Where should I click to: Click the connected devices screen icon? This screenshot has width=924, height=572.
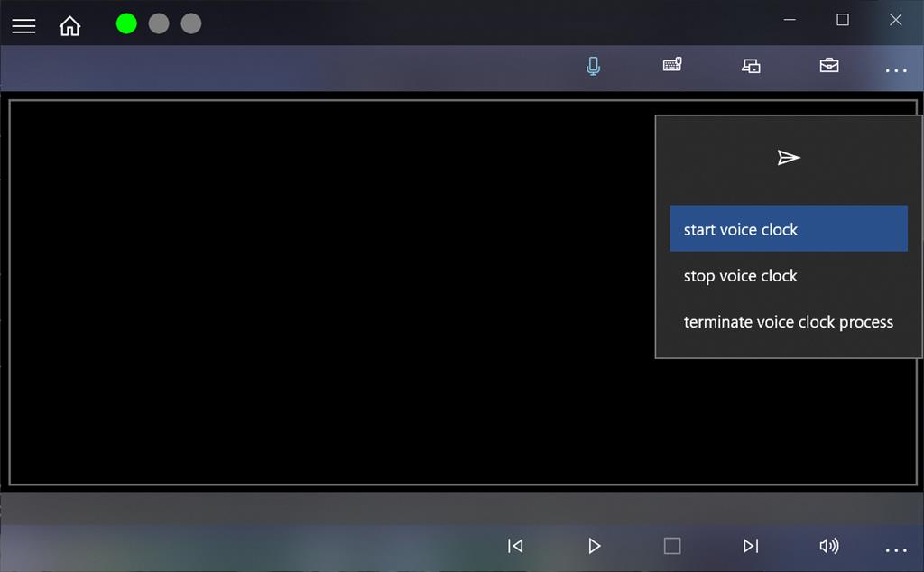coord(751,66)
